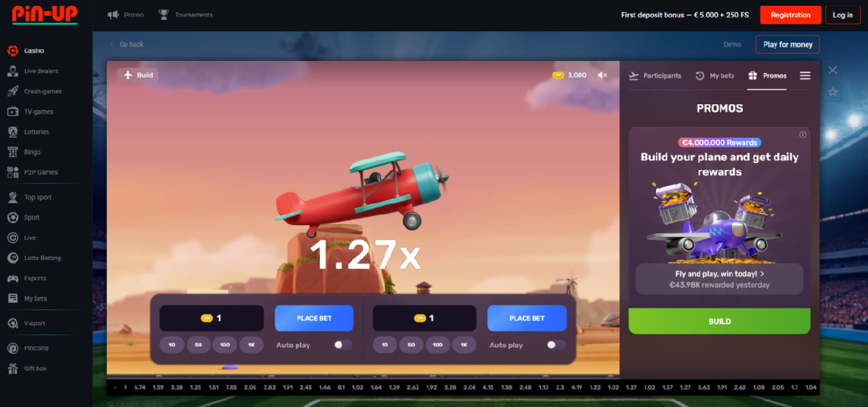Switch to the game panel My bets tab

[x=715, y=75]
